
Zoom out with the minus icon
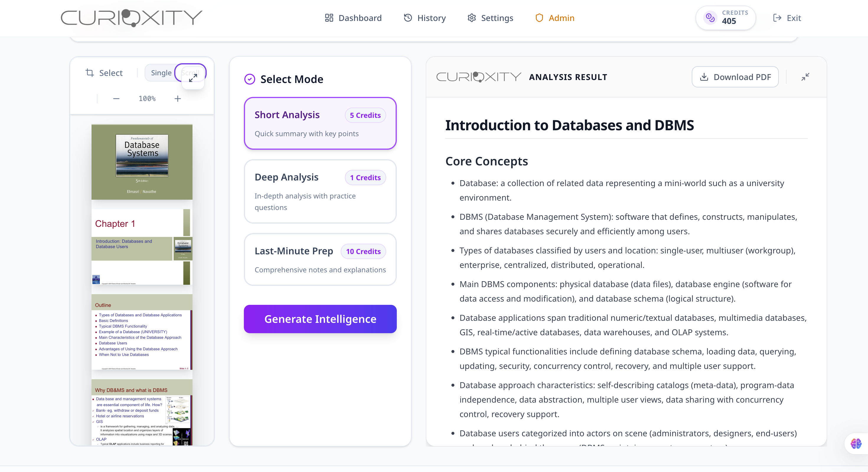point(116,98)
